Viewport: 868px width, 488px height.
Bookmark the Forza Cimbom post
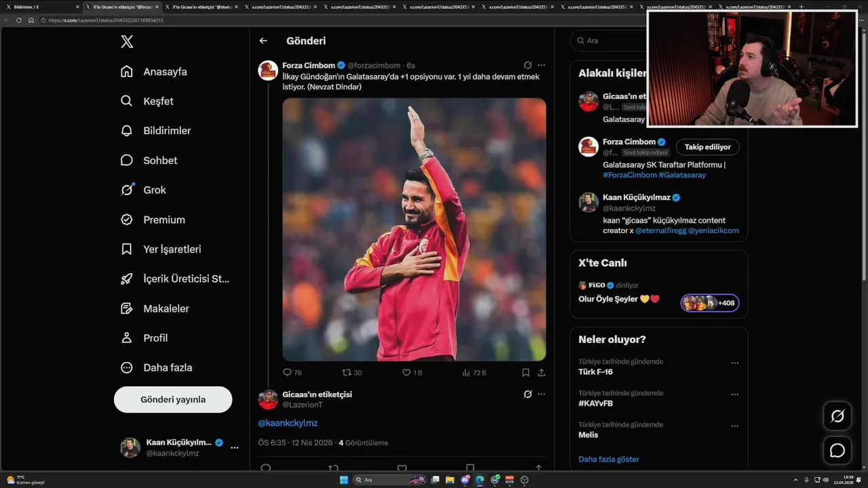526,373
